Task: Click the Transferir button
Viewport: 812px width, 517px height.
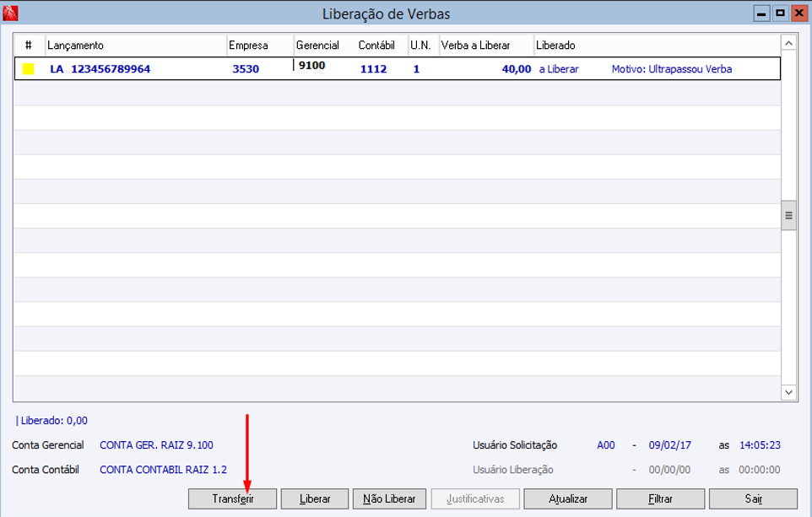Action: pyautogui.click(x=232, y=499)
